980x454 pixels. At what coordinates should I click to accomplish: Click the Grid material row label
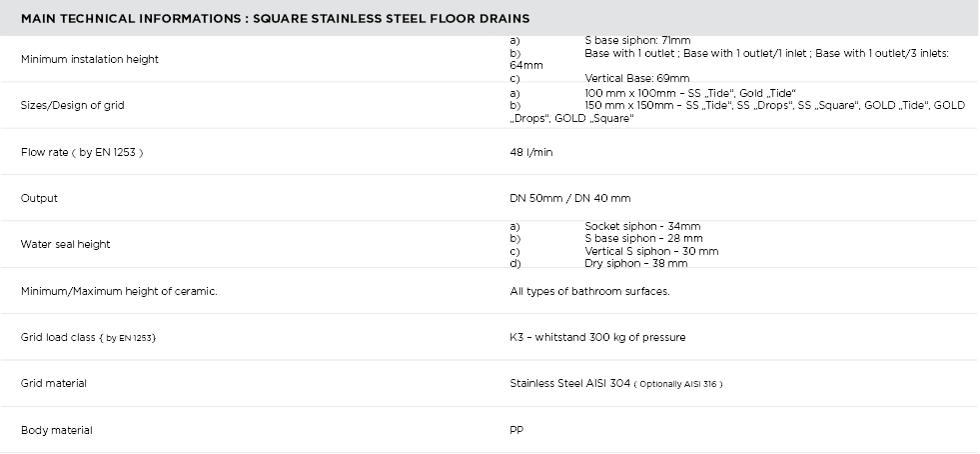pyautogui.click(x=54, y=383)
